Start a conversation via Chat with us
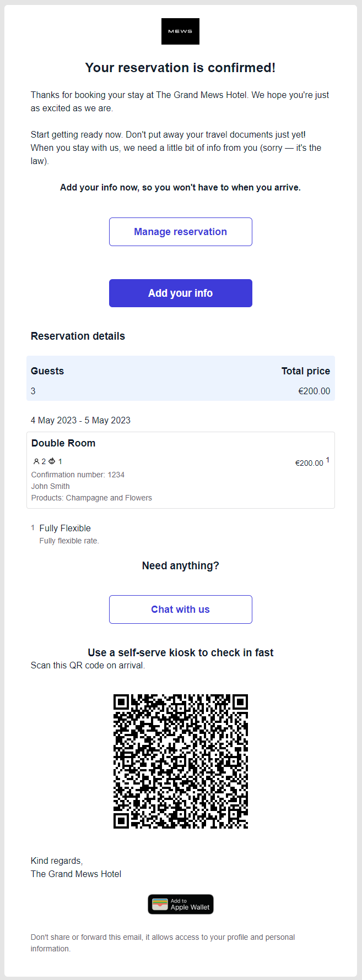Image resolution: width=362 pixels, height=980 pixels. 180,609
